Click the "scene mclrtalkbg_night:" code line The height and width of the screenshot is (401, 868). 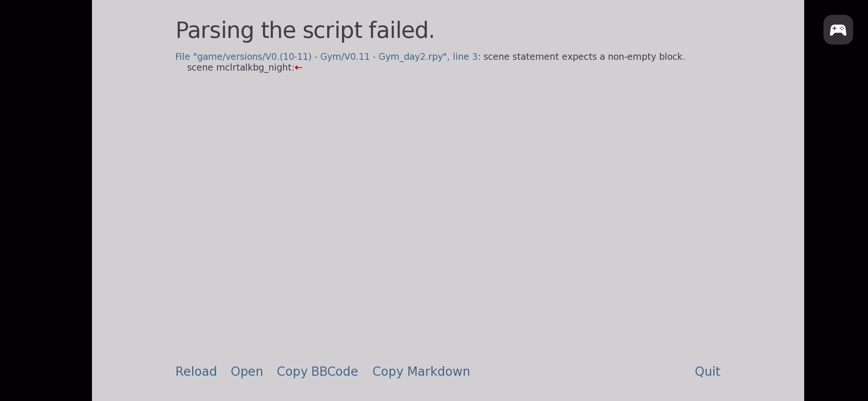[241, 68]
